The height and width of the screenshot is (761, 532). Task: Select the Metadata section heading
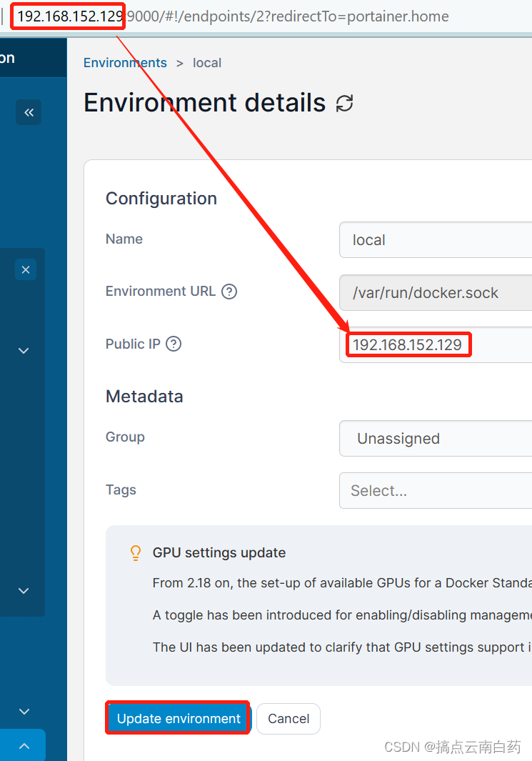(x=144, y=397)
